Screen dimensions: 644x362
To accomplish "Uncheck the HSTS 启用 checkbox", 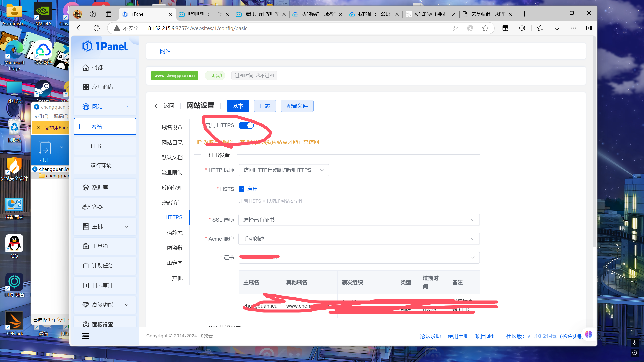I will [x=241, y=189].
